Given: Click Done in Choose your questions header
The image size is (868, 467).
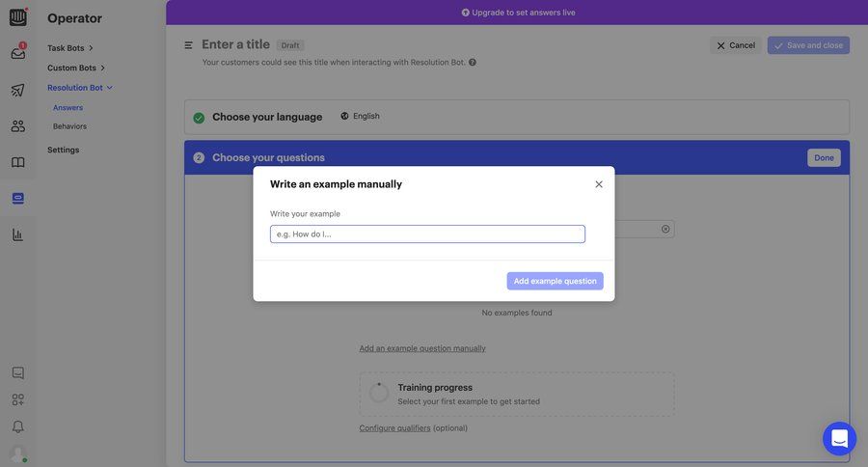Looking at the screenshot, I should [x=824, y=158].
